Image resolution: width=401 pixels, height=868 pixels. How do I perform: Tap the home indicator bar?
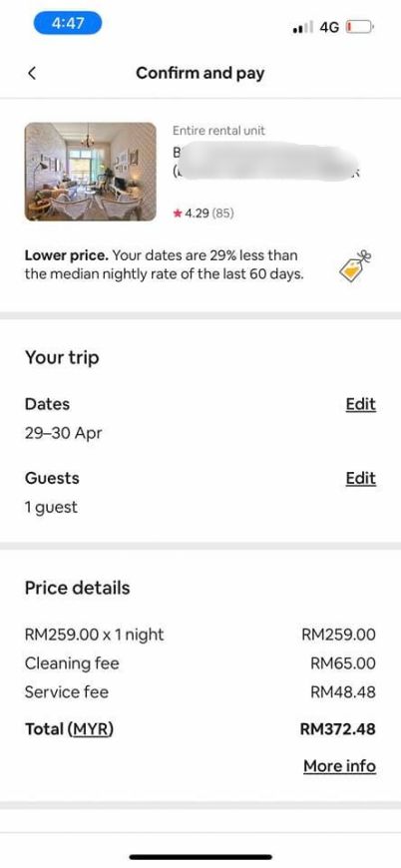coord(200,857)
